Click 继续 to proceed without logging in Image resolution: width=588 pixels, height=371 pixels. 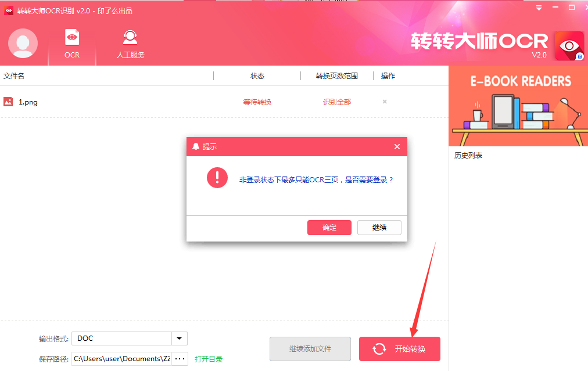coord(379,227)
